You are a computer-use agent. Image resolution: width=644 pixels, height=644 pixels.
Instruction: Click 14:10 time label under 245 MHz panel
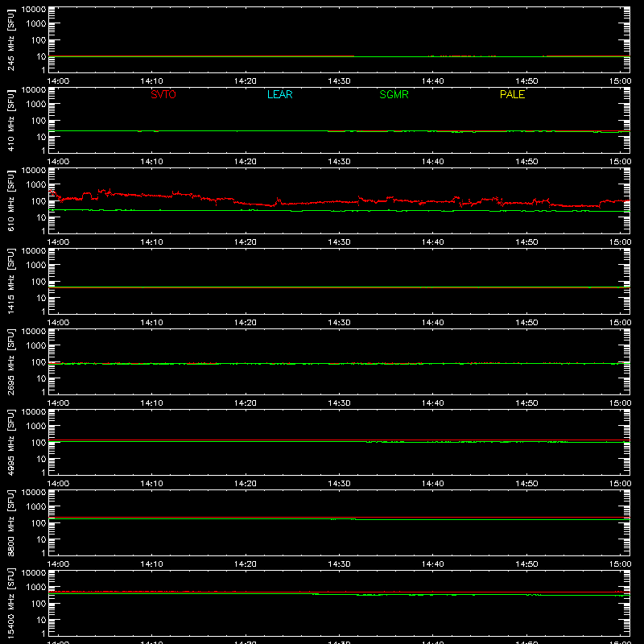point(151,81)
